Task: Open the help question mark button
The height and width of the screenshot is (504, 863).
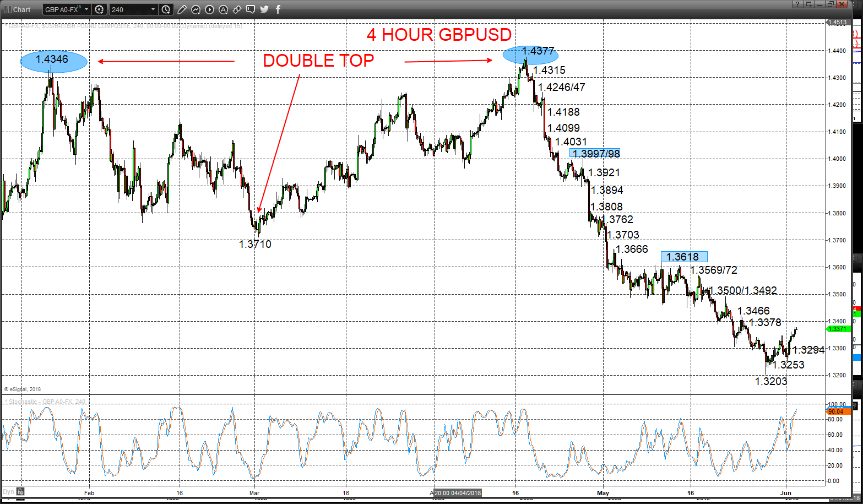Action: pyautogui.click(x=797, y=4)
